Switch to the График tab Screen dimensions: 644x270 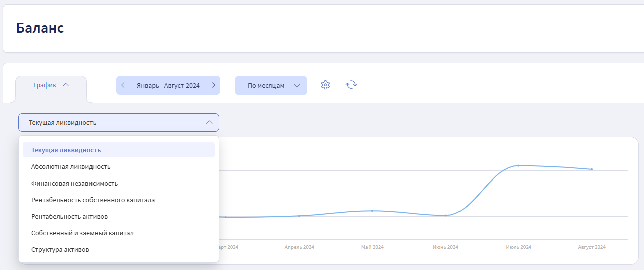coord(45,85)
